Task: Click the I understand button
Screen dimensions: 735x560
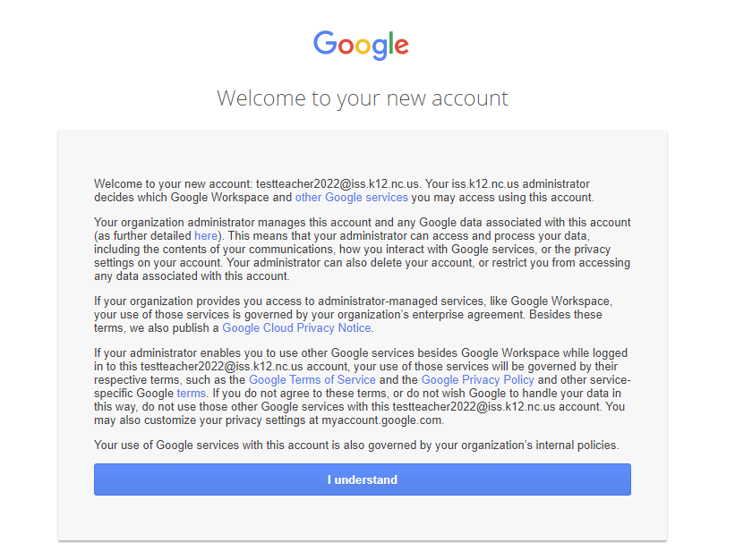Action: tap(363, 479)
